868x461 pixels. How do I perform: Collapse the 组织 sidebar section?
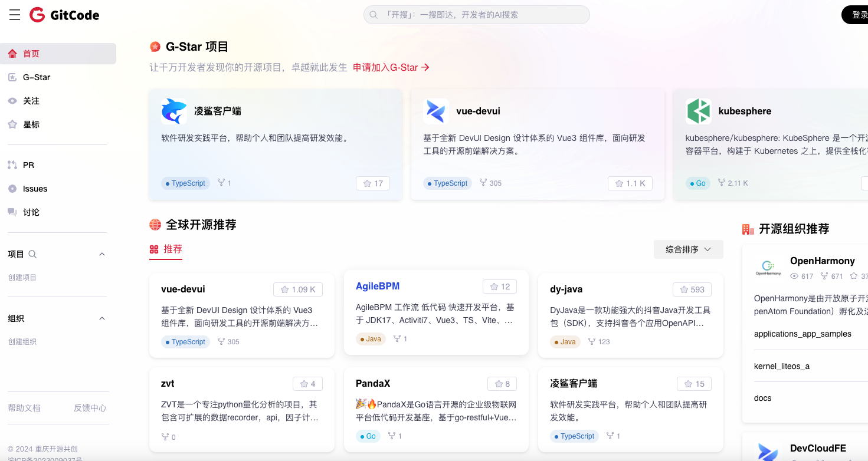pyautogui.click(x=101, y=318)
